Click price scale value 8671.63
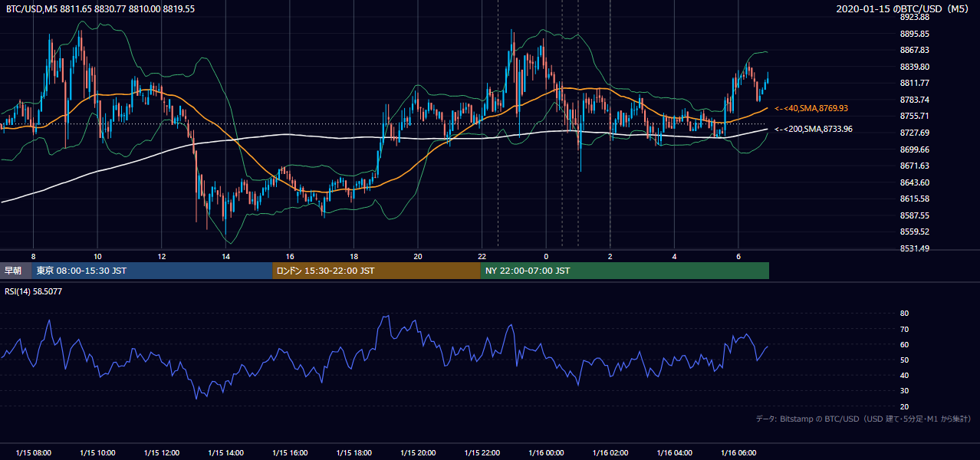This screenshot has width=980, height=460. point(914,166)
